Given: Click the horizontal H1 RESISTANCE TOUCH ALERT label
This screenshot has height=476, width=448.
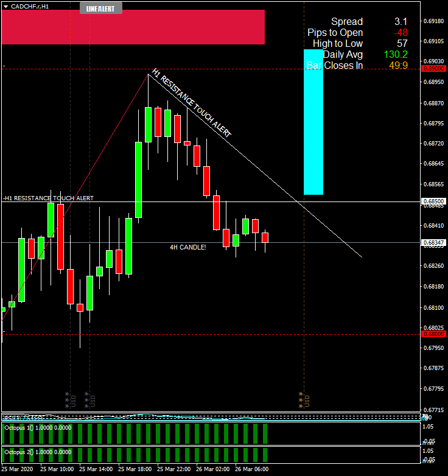Looking at the screenshot, I should 49,198.
